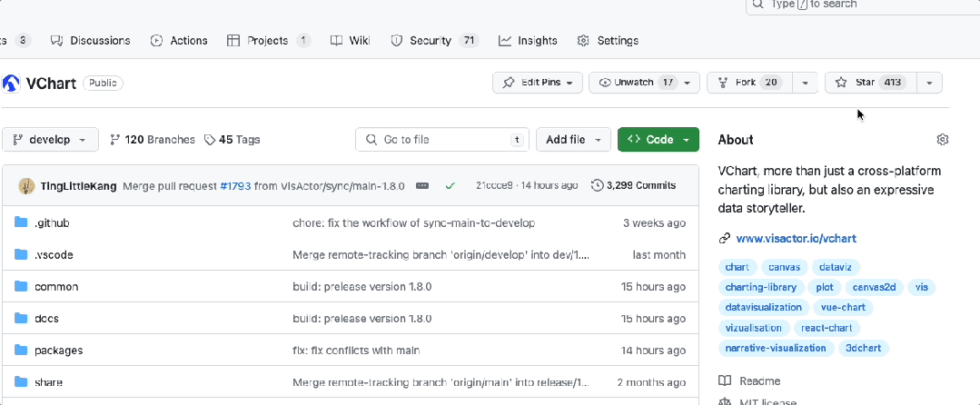
Task: Visit the www.visactor.io/vchart website link
Action: (x=797, y=238)
